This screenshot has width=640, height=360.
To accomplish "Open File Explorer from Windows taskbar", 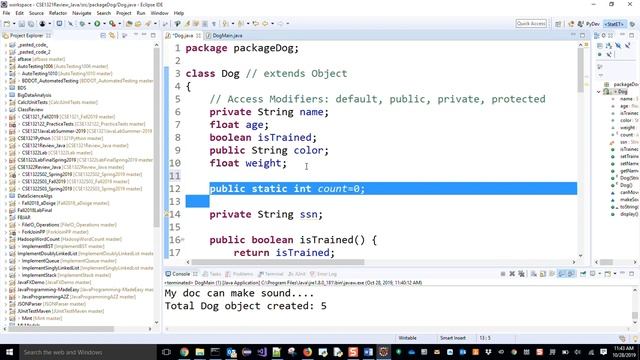I will [200, 352].
